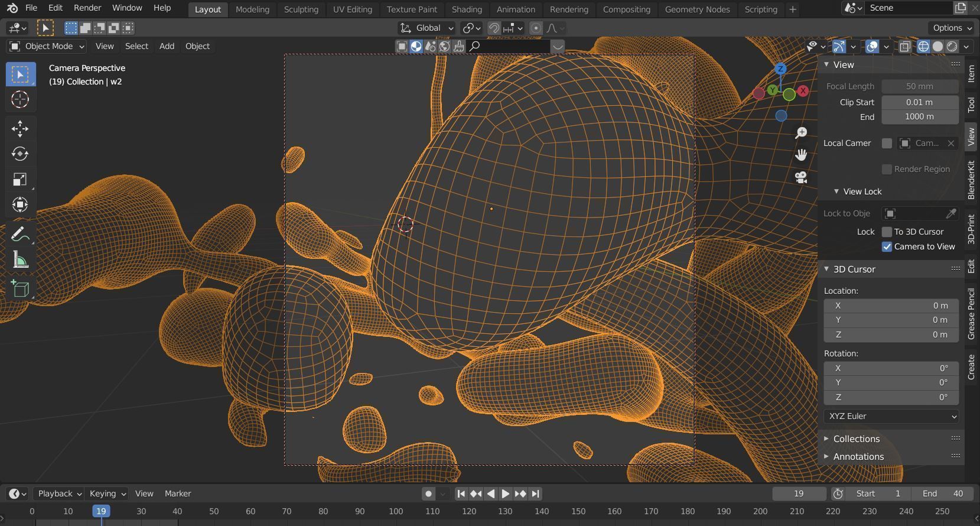Switch to wireframe viewport shading
The width and height of the screenshot is (980, 526).
click(923, 47)
